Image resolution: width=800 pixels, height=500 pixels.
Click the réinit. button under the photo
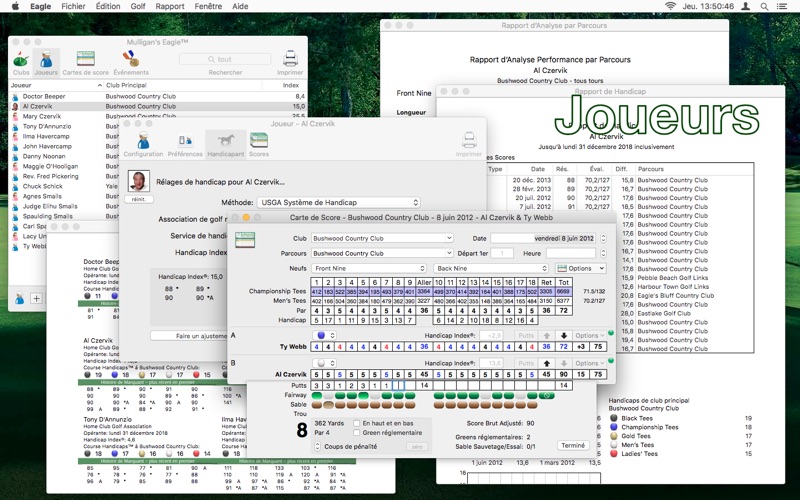pyautogui.click(x=138, y=199)
